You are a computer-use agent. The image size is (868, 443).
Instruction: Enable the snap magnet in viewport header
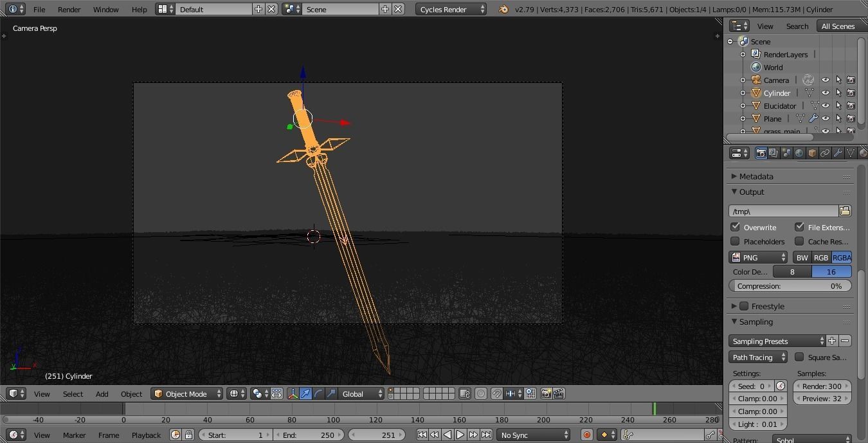496,393
